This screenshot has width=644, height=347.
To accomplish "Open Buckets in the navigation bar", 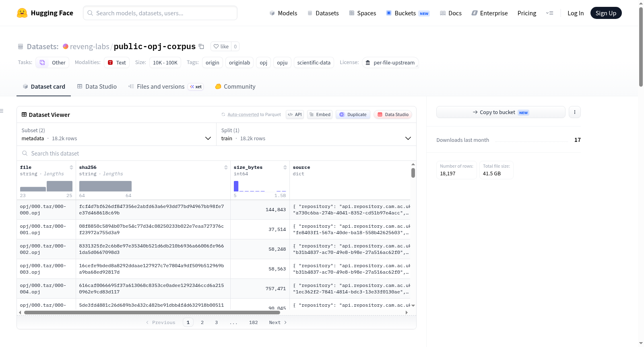I will [408, 13].
